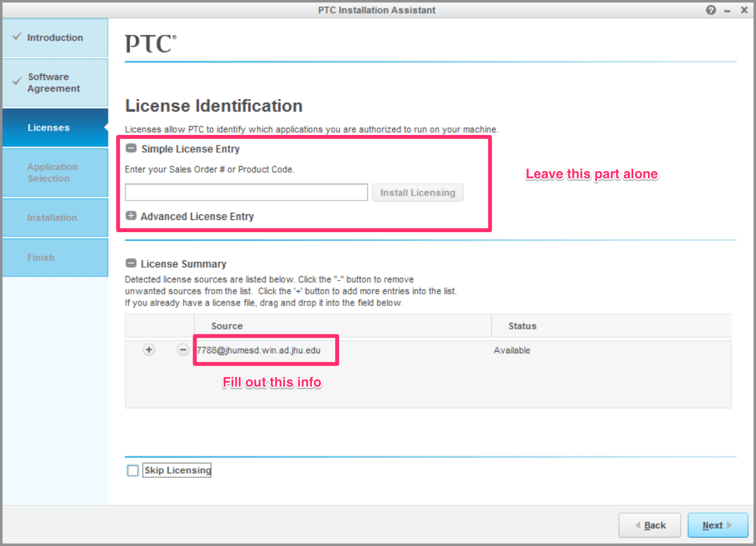The image size is (756, 546).
Task: Click the Install Licensing button
Action: click(417, 193)
